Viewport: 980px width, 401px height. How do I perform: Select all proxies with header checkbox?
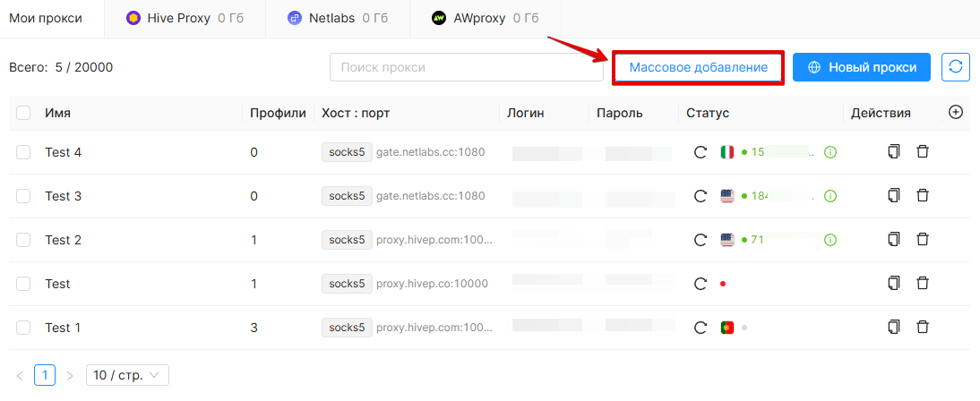pyautogui.click(x=23, y=113)
